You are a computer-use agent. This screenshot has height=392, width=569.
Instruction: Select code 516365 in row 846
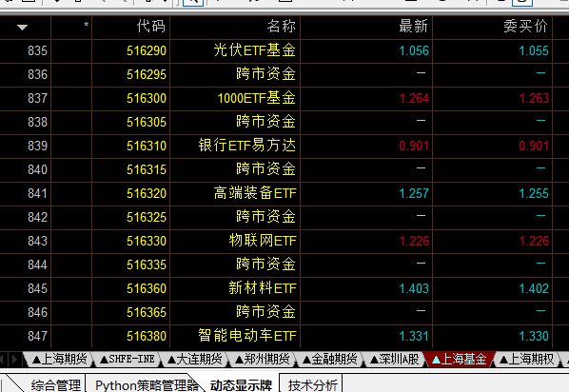[147, 312]
